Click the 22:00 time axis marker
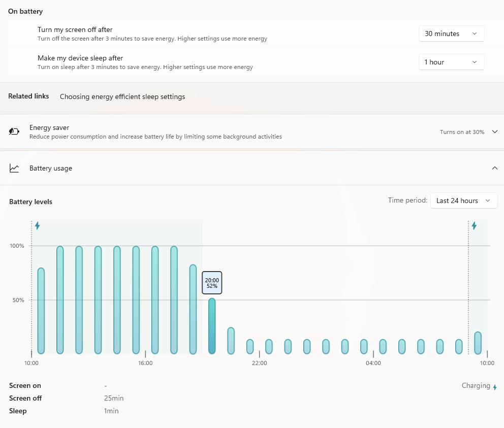This screenshot has height=428, width=504. click(259, 363)
